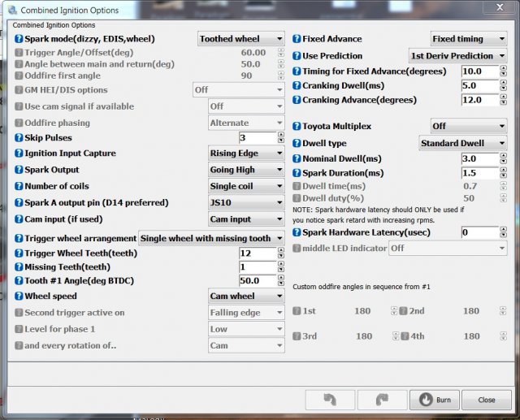Image resolution: width=520 pixels, height=420 pixels.
Task: Open help for Spark mode setting
Action: pyautogui.click(x=19, y=39)
